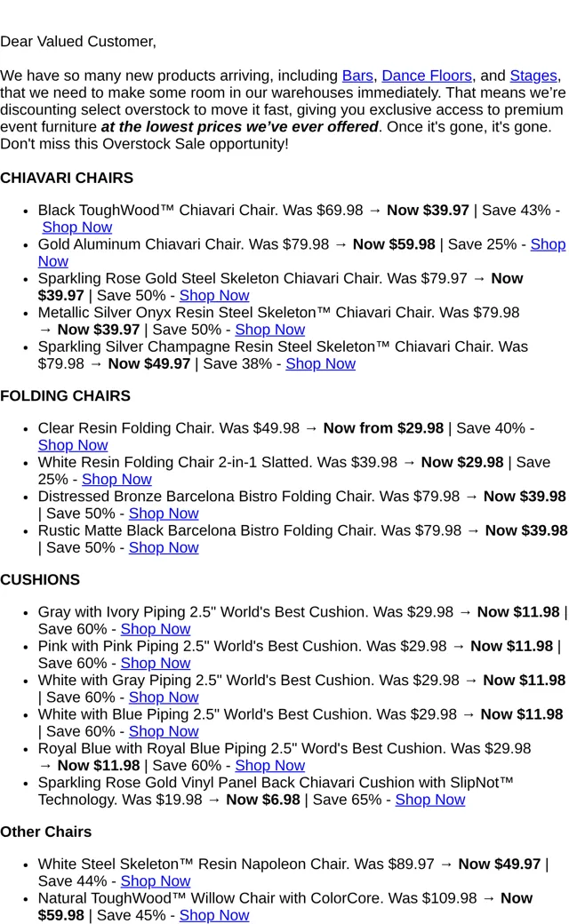Viewport: 569px width, 924px height.
Task: Shop Now for Distressed Bronze Barcelona Bistro Chair
Action: [164, 514]
